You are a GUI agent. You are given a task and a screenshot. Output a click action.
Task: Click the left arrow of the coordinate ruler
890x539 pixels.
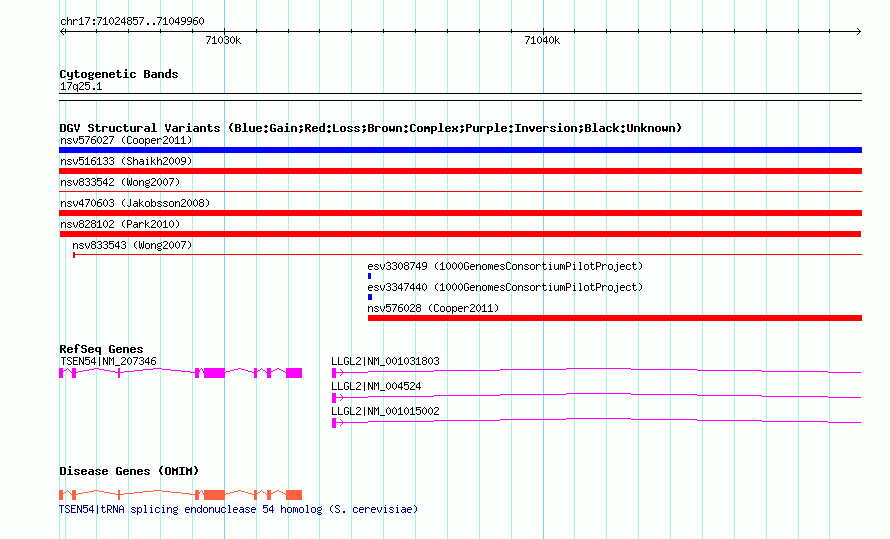click(63, 31)
